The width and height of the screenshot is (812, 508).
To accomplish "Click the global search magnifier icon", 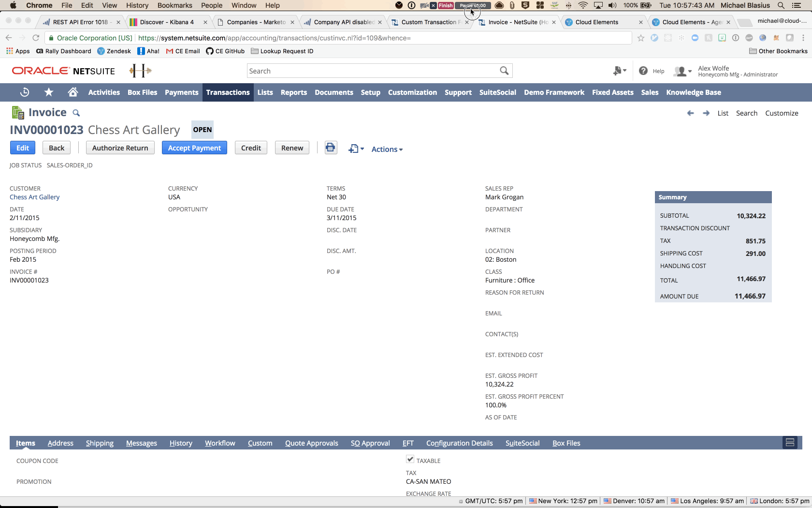I will (x=504, y=71).
